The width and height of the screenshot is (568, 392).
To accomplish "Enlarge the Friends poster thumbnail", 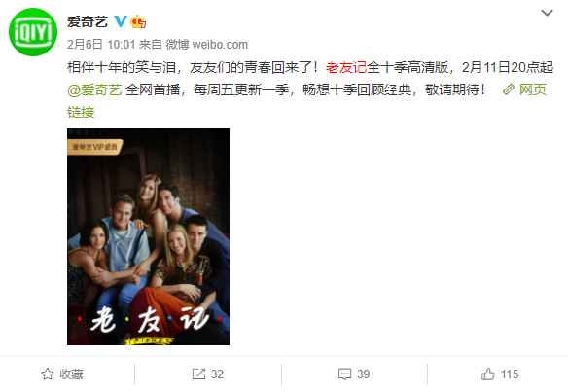I will [148, 236].
